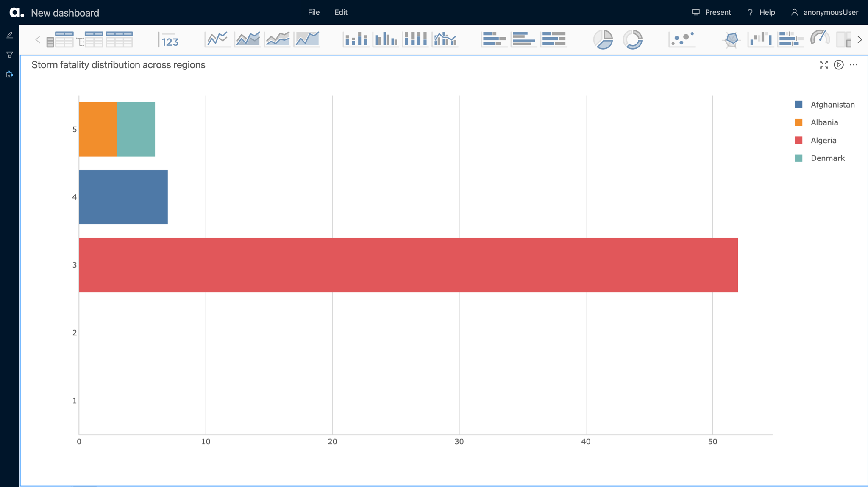Open the File menu

click(314, 12)
